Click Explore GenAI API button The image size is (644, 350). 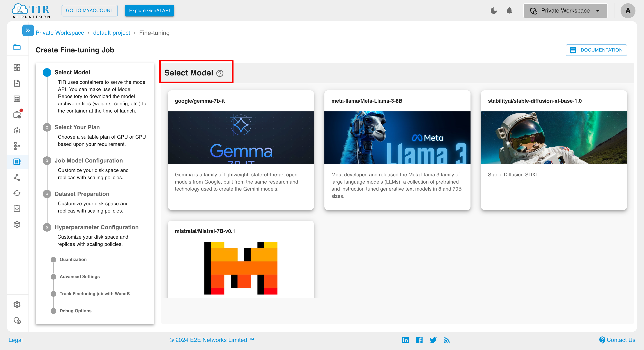click(x=149, y=10)
